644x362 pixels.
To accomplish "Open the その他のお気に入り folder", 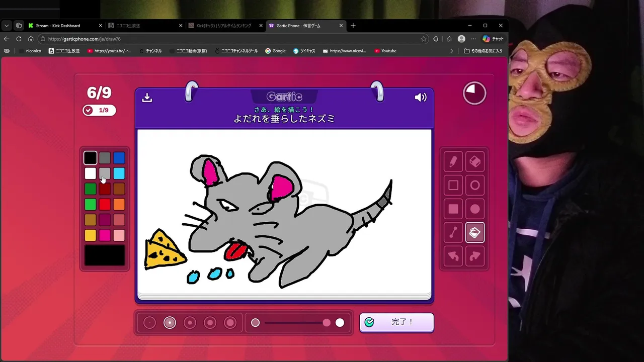I will click(483, 51).
